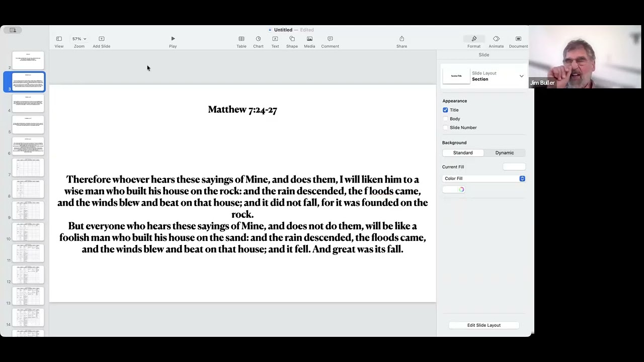The height and width of the screenshot is (362, 644).
Task: Select slide 3 thumbnail in navigator
Action: [x=28, y=82]
